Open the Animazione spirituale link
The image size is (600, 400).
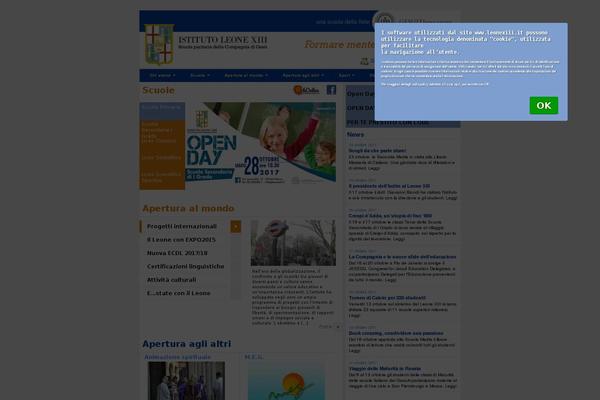coord(177,357)
